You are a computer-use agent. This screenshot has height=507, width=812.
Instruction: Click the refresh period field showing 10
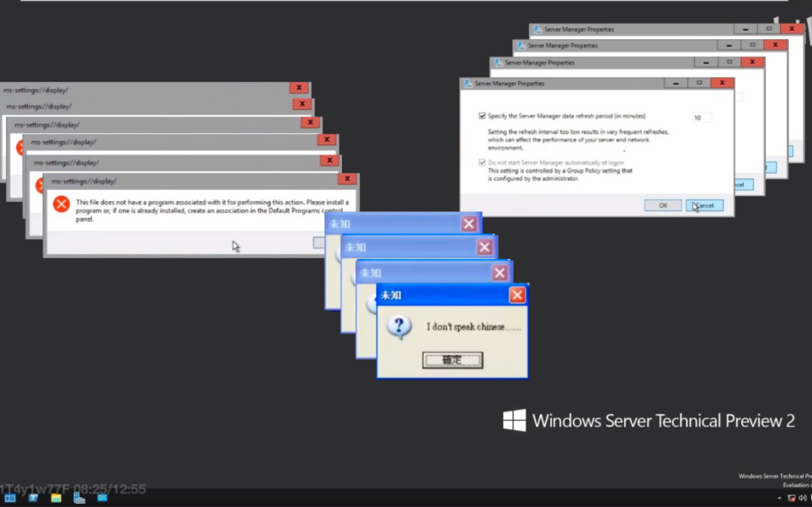pos(702,118)
